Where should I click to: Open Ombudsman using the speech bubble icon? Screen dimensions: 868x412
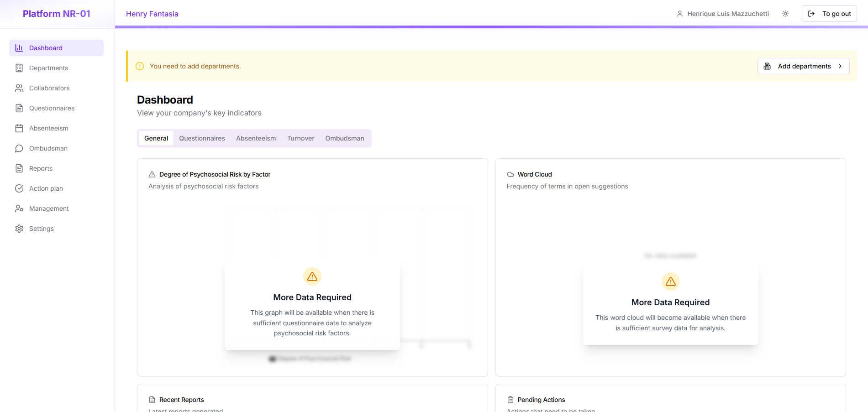tap(19, 148)
